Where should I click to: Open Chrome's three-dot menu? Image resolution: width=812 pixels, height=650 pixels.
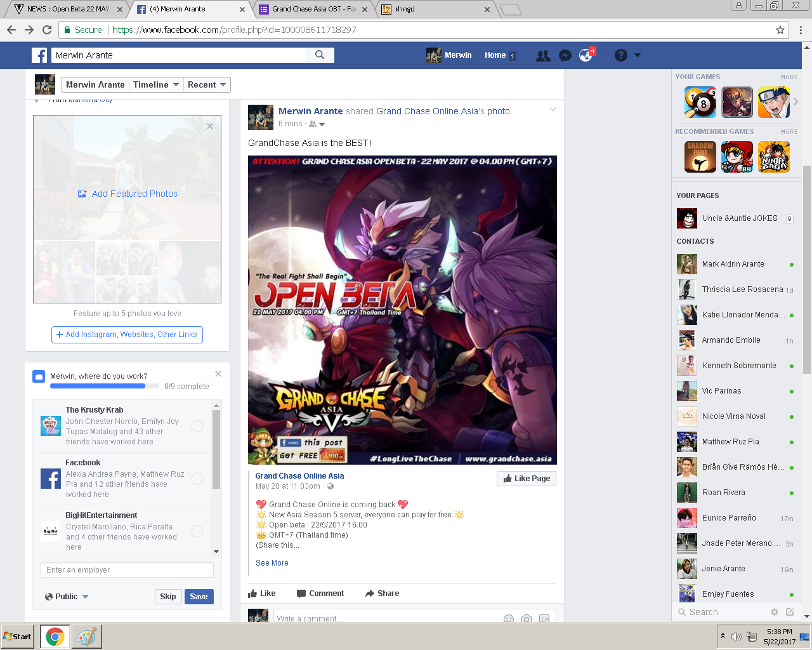801,30
